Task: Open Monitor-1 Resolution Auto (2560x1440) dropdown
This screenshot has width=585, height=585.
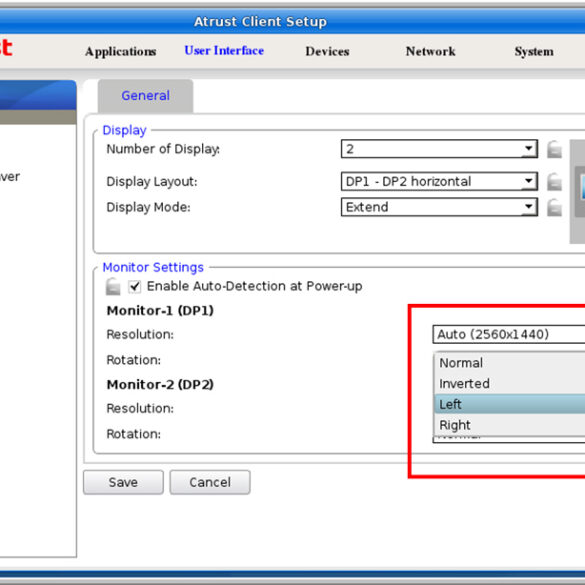Action: click(509, 334)
